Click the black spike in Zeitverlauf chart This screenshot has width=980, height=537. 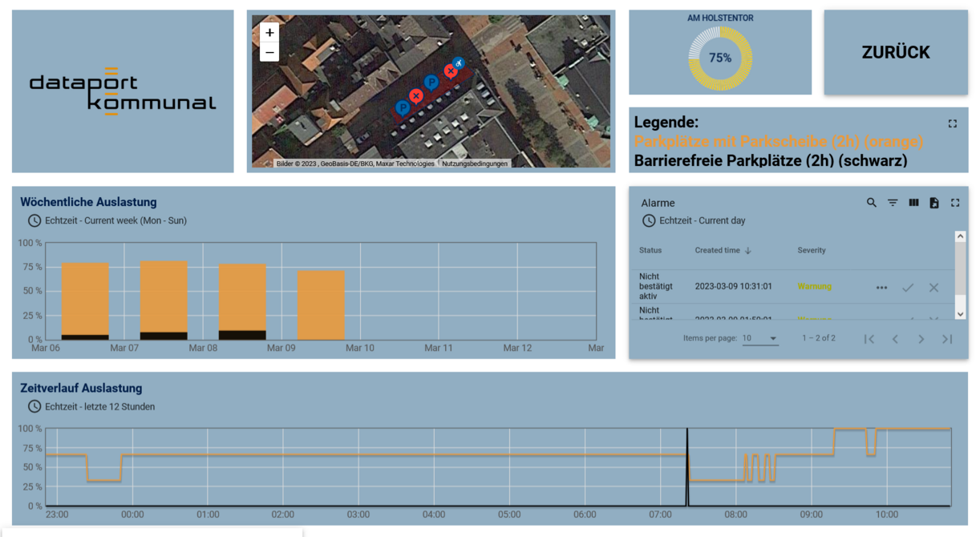(687, 467)
